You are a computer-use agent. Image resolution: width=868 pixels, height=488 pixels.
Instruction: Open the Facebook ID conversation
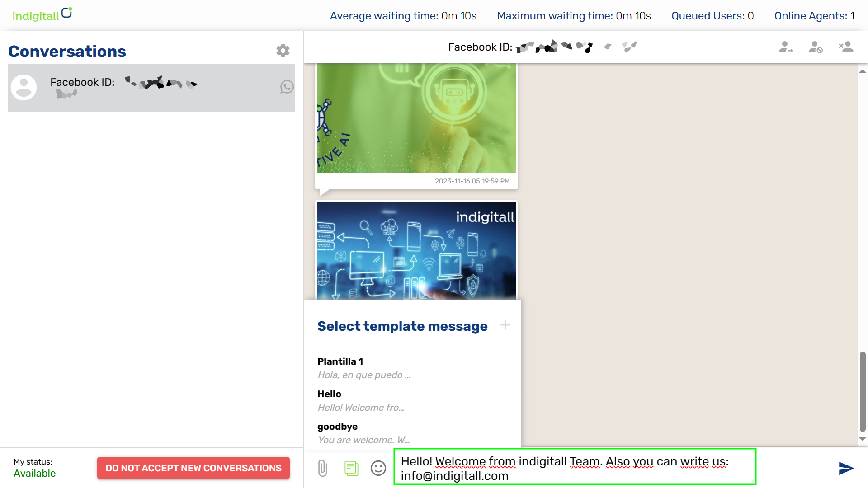(151, 88)
